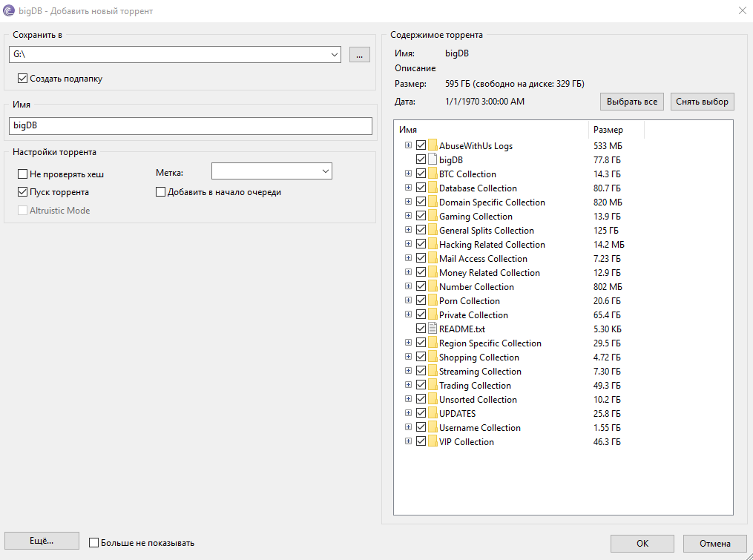The image size is (753, 560).
Task: Click the AbuseWithUs Logs folder icon
Action: tap(433, 145)
